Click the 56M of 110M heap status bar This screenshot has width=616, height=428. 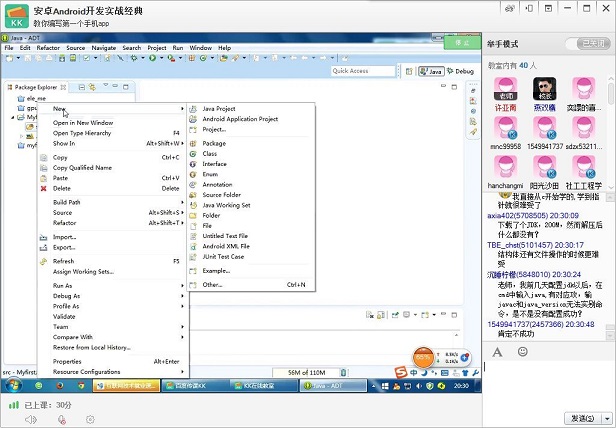[306, 372]
